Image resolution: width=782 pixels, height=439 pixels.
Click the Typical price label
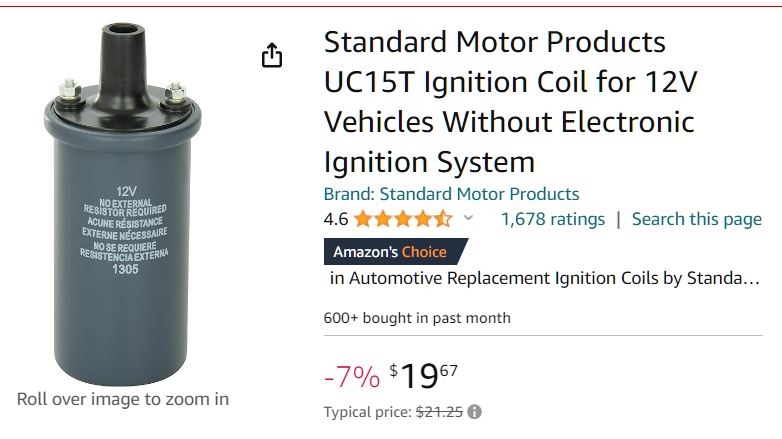click(x=367, y=412)
